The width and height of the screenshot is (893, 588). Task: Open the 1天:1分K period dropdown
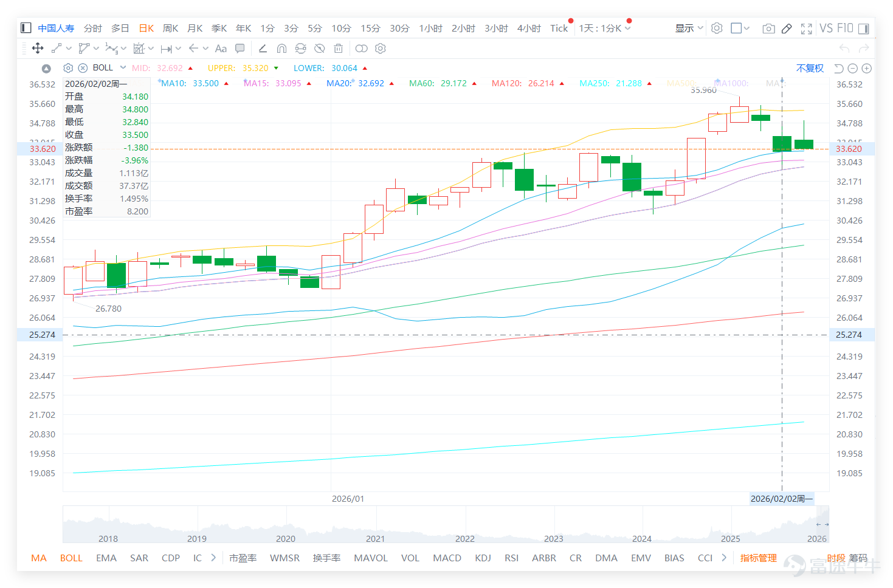pos(605,28)
